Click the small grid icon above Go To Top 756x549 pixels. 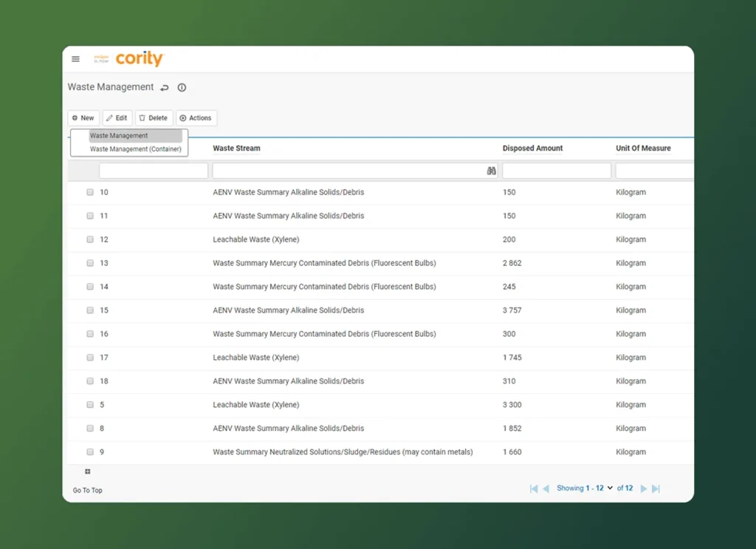[87, 471]
